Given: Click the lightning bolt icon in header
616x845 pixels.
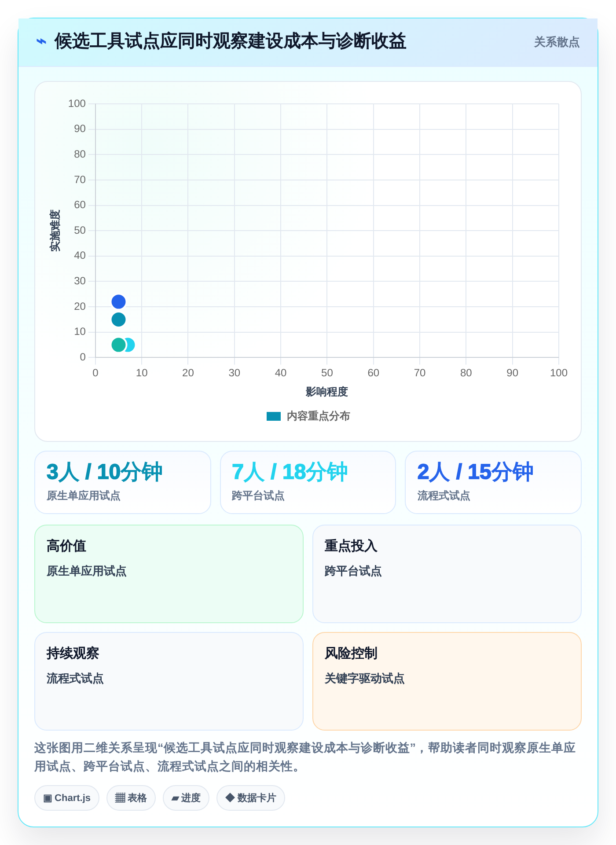Looking at the screenshot, I should pyautogui.click(x=41, y=42).
